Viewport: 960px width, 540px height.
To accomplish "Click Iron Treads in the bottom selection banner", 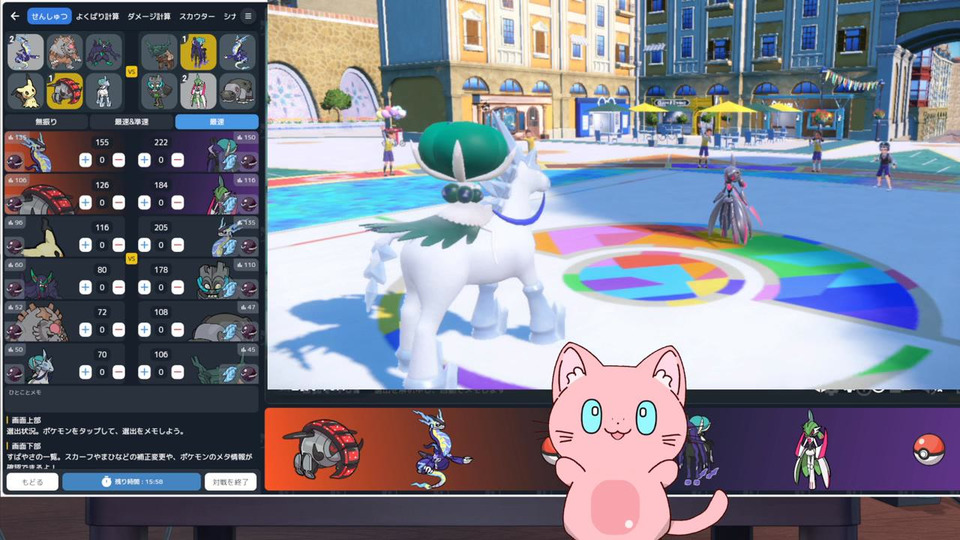I will [323, 448].
